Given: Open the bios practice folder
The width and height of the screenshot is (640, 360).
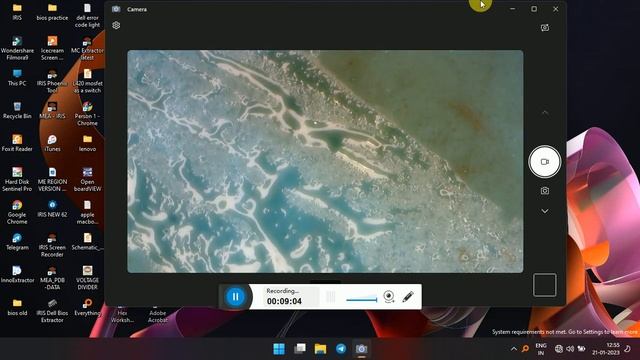Looking at the screenshot, I should (x=52, y=12).
